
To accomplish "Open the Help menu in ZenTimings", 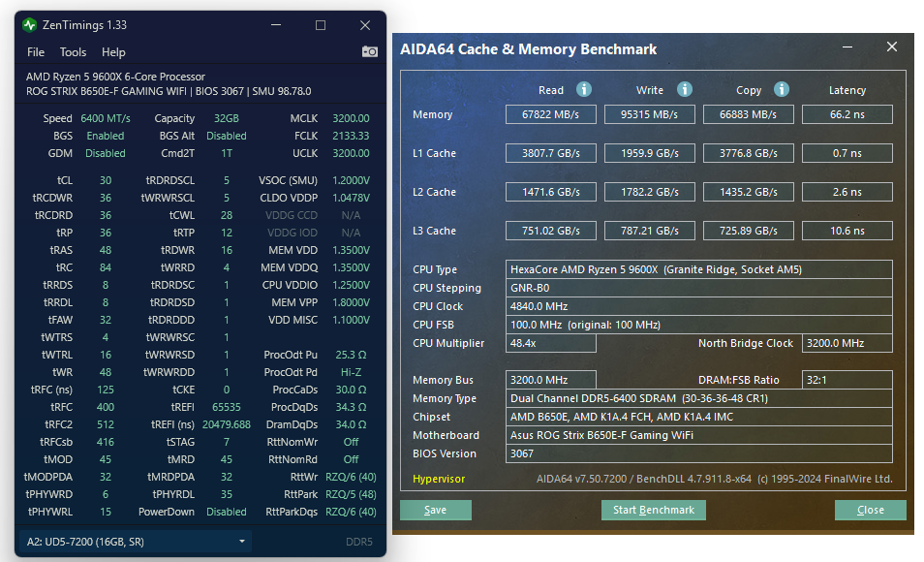I will click(113, 52).
